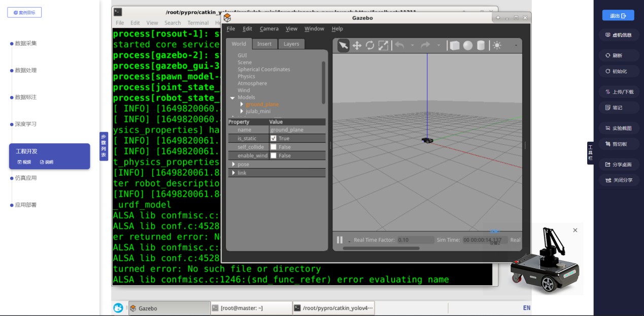Click the Redo arrow in Gazebo toolbar
This screenshot has height=316, width=644.
tap(425, 46)
